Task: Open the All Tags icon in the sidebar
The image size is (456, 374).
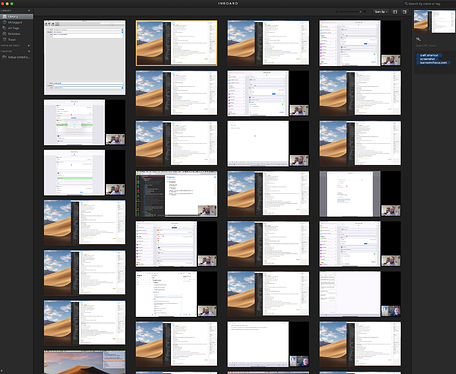Action: coord(4,28)
